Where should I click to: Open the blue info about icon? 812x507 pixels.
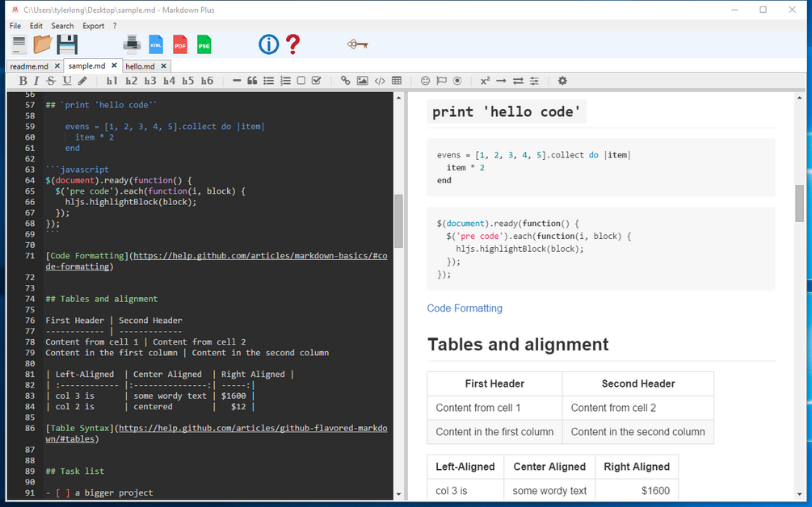point(269,44)
